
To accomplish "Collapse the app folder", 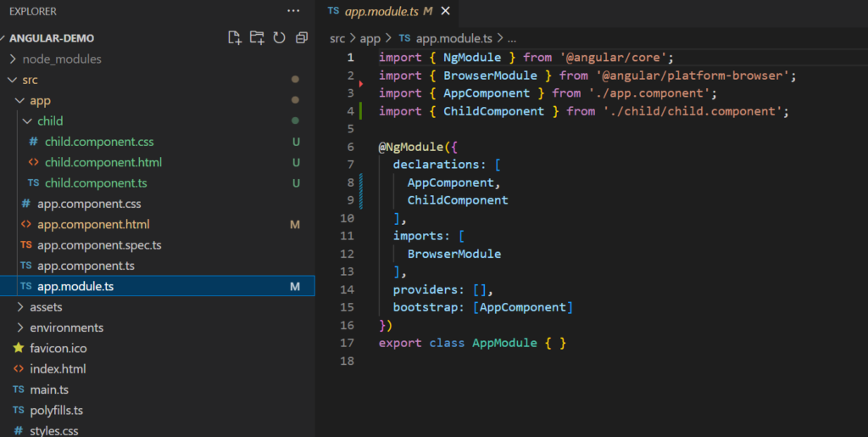I will coord(20,100).
